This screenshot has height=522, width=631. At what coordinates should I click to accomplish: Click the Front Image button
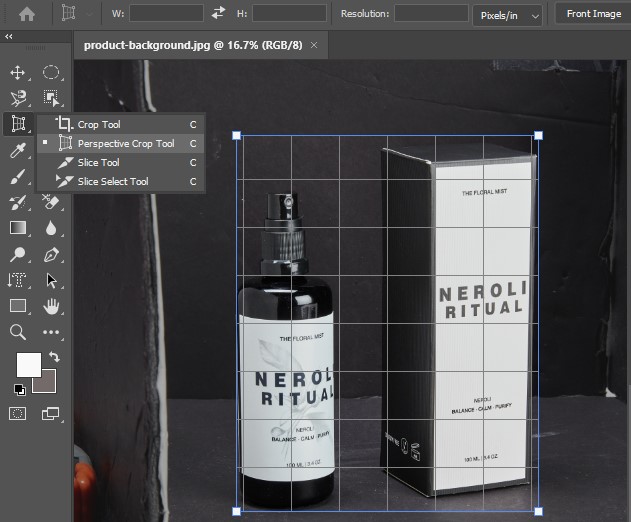tap(593, 14)
